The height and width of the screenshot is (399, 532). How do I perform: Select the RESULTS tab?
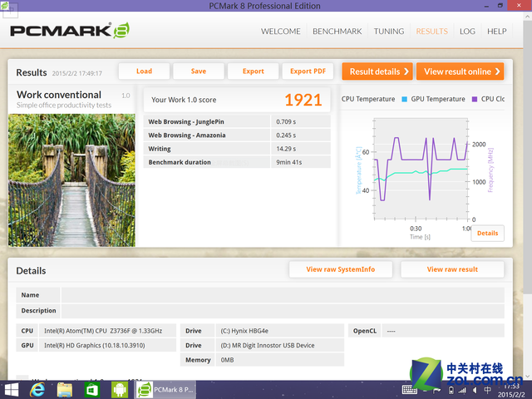click(x=432, y=32)
